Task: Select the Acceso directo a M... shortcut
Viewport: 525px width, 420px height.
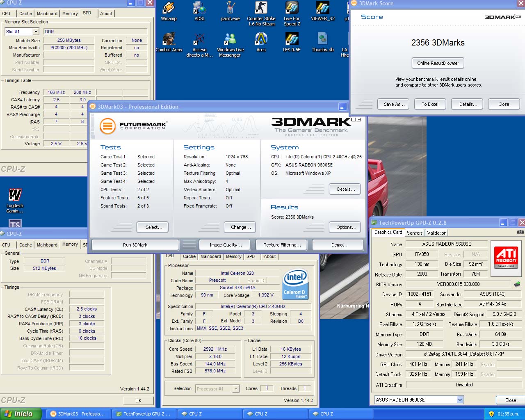Action: click(200, 45)
